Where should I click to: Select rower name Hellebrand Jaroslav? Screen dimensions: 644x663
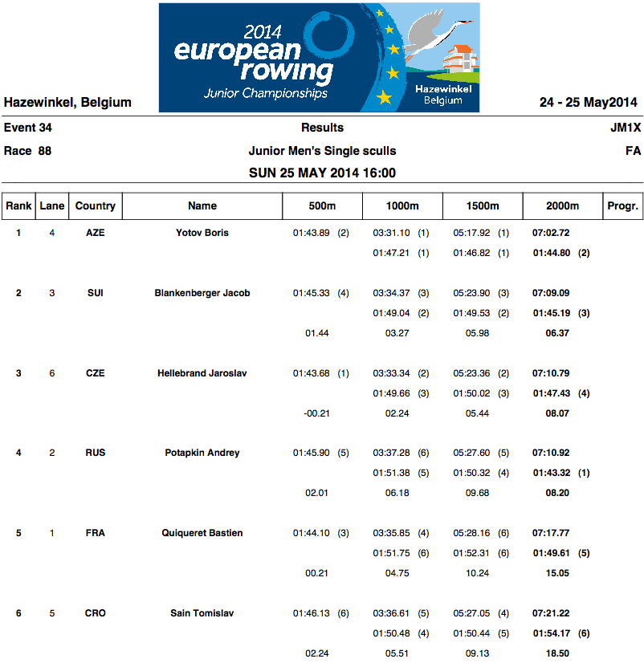click(x=202, y=373)
